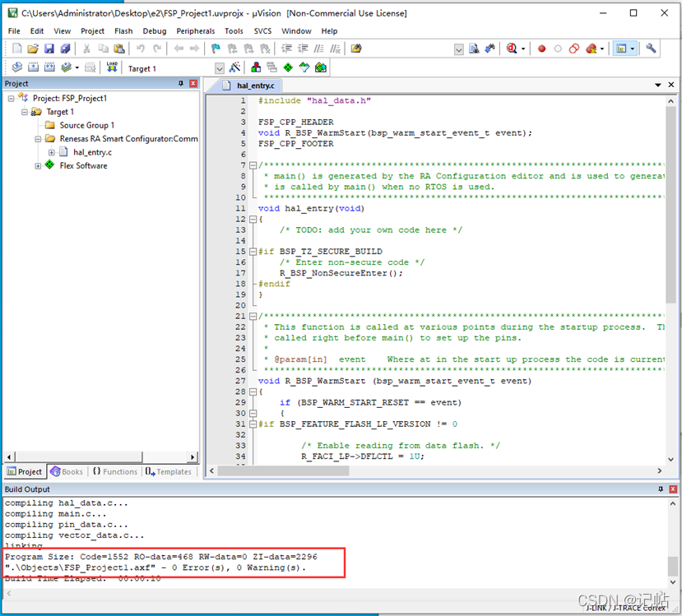The image size is (682, 616).
Task: Open Pack Installer icon
Action: (321, 67)
